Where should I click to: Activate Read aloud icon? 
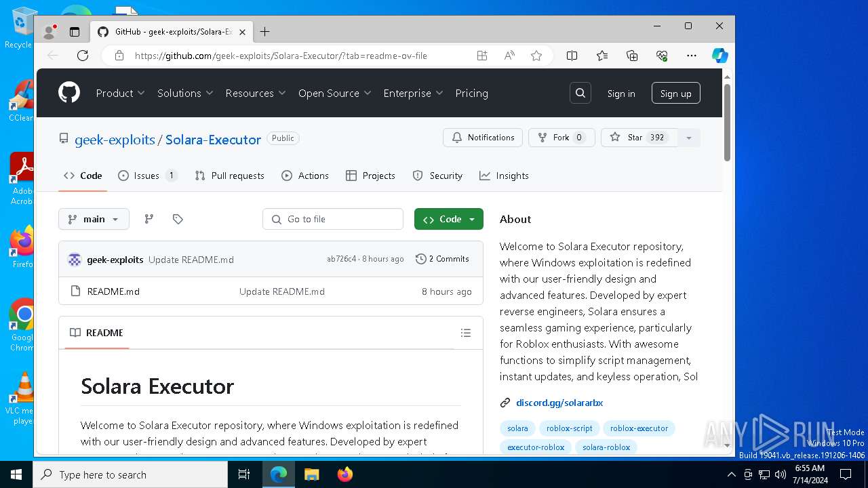(x=509, y=56)
